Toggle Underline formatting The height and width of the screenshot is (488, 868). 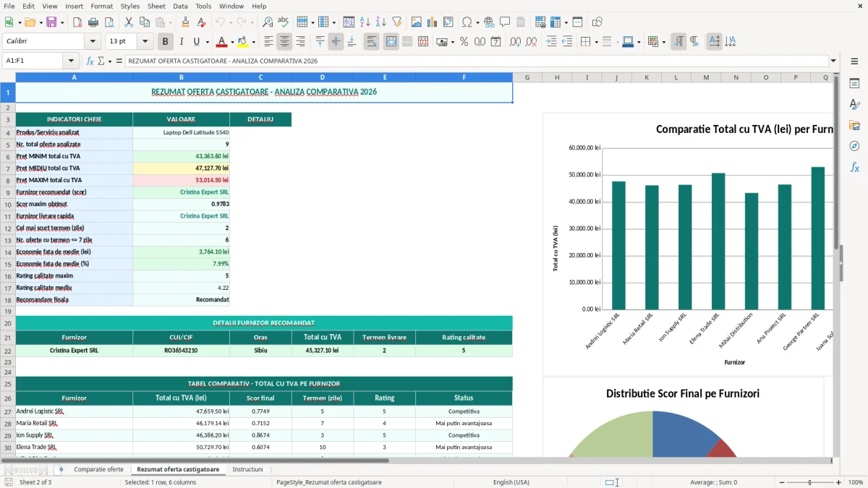[x=197, y=42]
